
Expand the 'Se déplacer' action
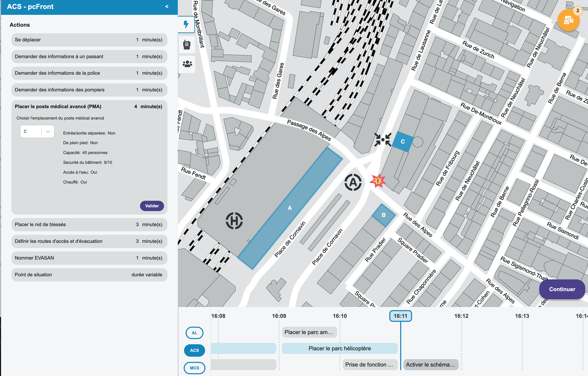[x=89, y=40]
